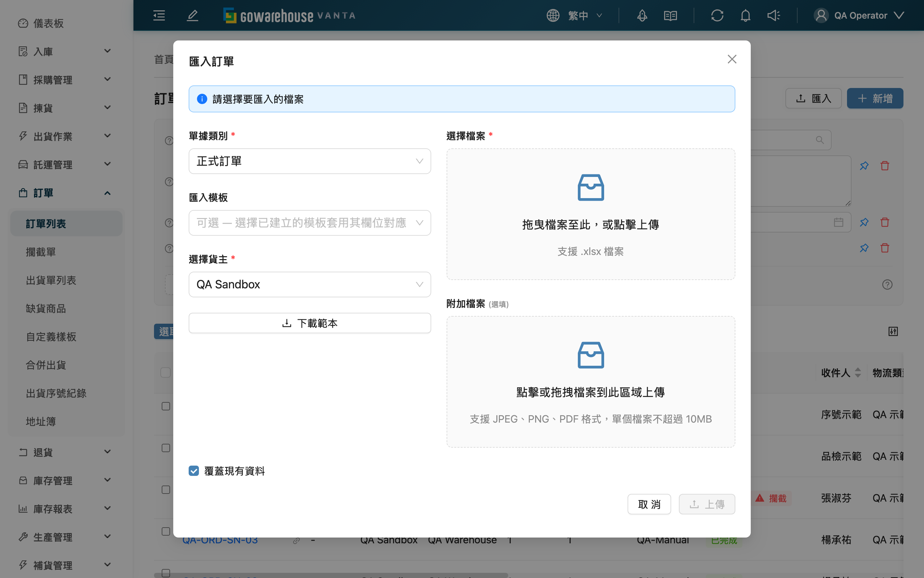Click the 上傳 button

click(707, 504)
